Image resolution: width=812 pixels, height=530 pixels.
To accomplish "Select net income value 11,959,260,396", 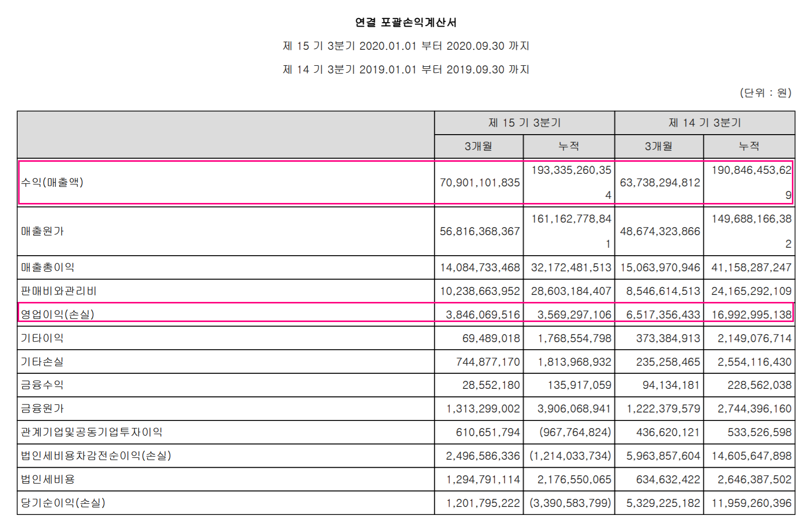I will 751,503.
